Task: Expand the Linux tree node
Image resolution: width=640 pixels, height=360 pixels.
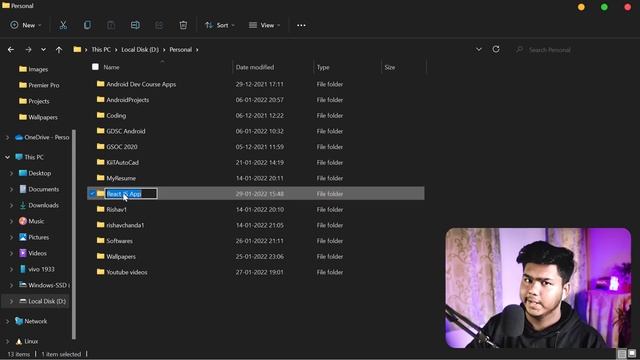Action: click(x=7, y=341)
